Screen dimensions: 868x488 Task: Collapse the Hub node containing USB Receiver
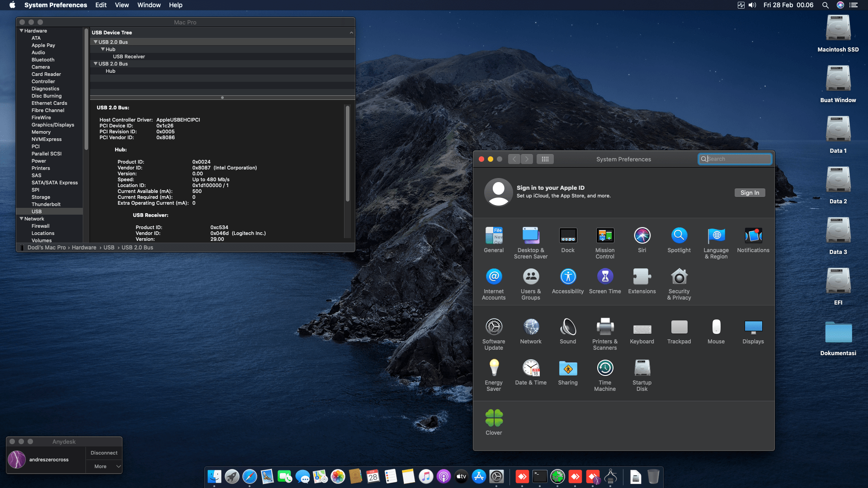click(103, 49)
